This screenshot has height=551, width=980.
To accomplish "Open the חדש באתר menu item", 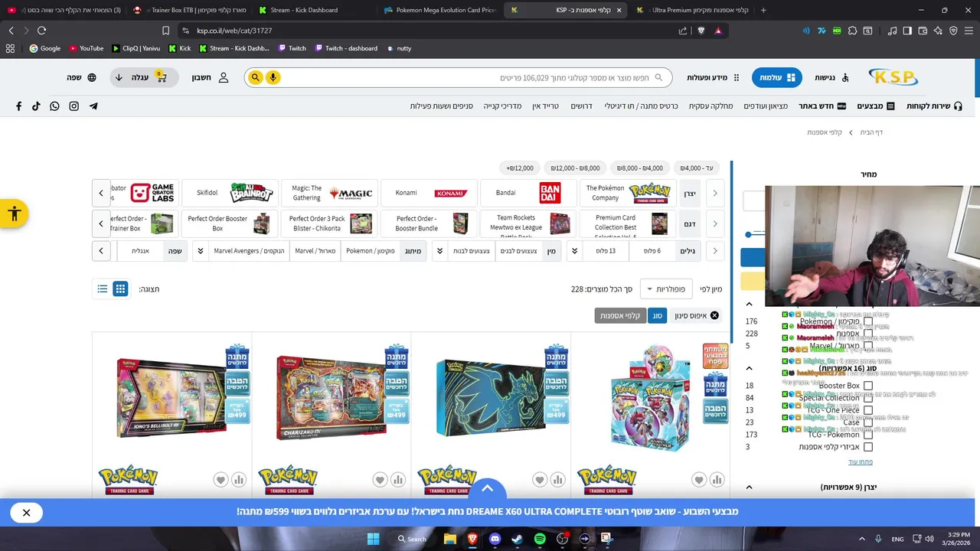I will [822, 106].
